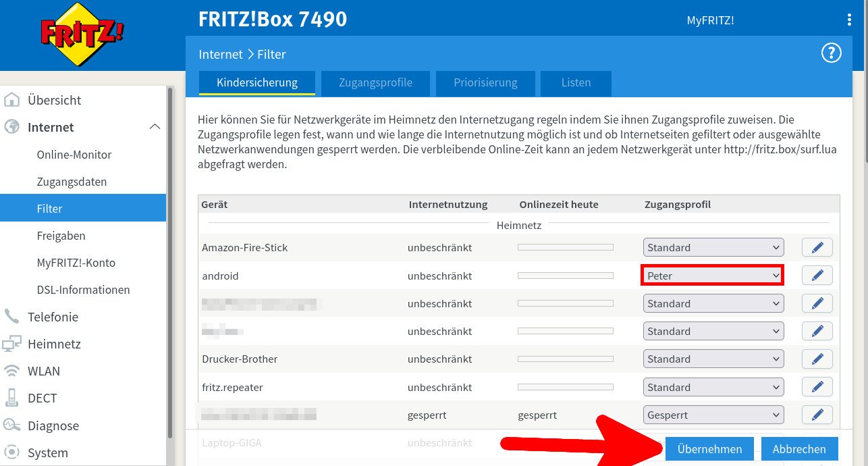The width and height of the screenshot is (868, 466).
Task: Open DSL-Informationen in the sidebar
Action: 83,290
